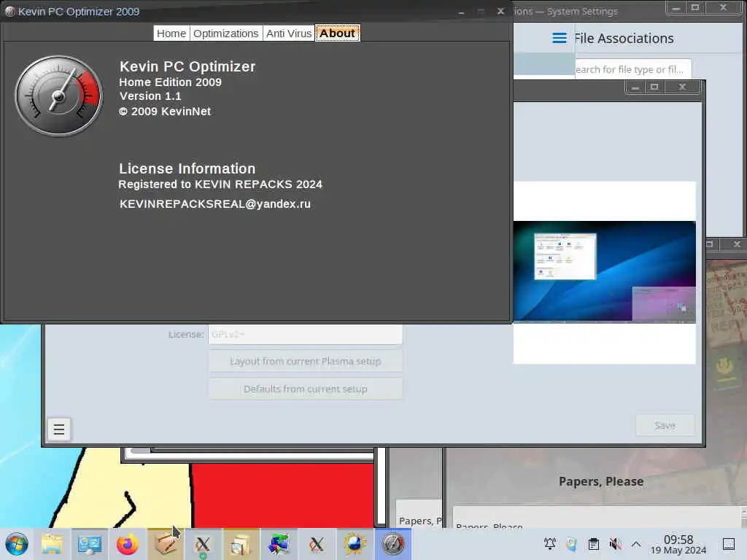Click the 'Home Edition 2009' text
The image size is (747, 560).
170,82
